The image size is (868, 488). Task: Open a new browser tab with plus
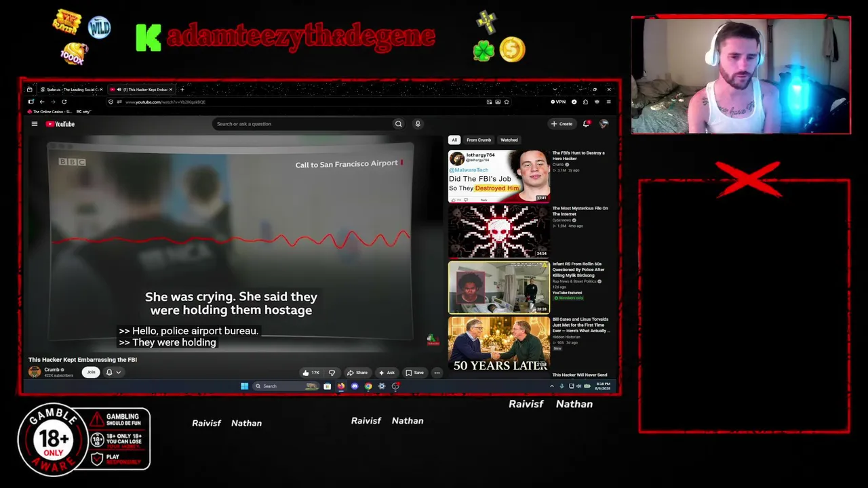(x=182, y=89)
